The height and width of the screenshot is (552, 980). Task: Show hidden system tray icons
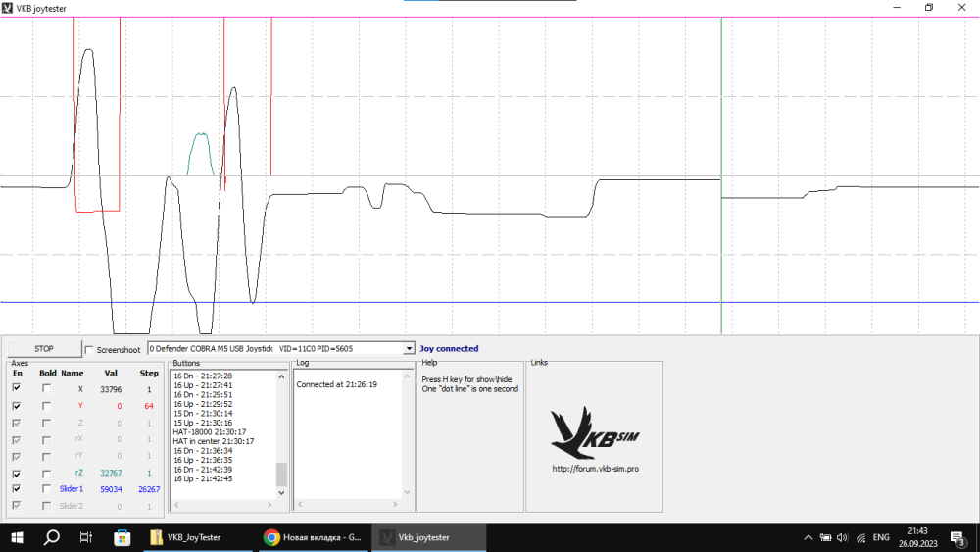point(808,537)
